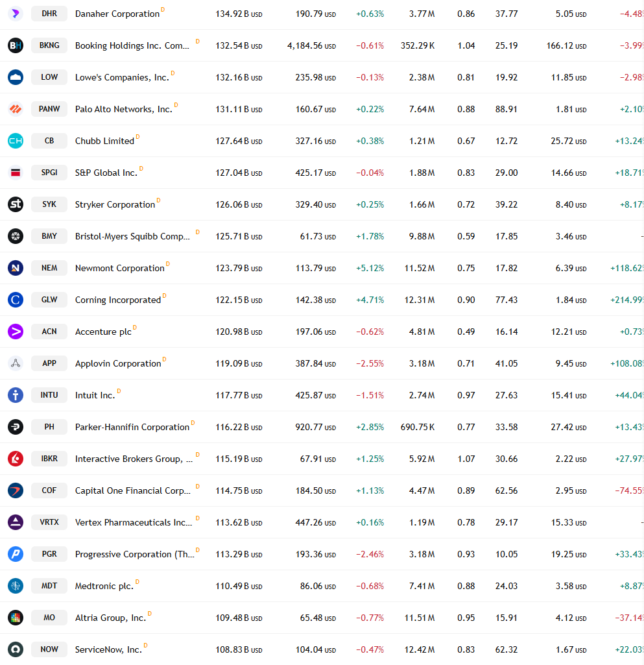Open Parker-Hannifin Corporation link
Viewport: 644px width, 665px height.
click(x=132, y=428)
